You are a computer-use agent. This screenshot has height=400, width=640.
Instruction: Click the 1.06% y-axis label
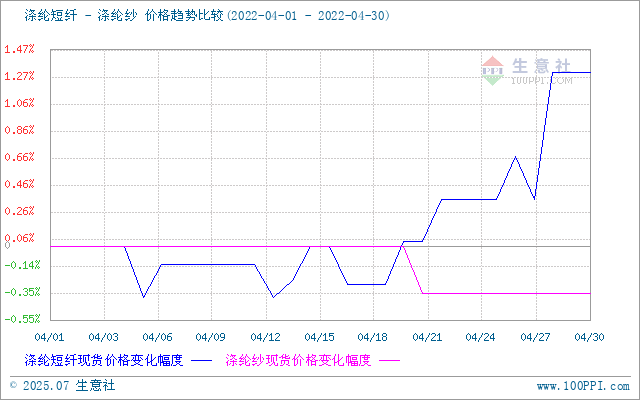tap(19, 103)
